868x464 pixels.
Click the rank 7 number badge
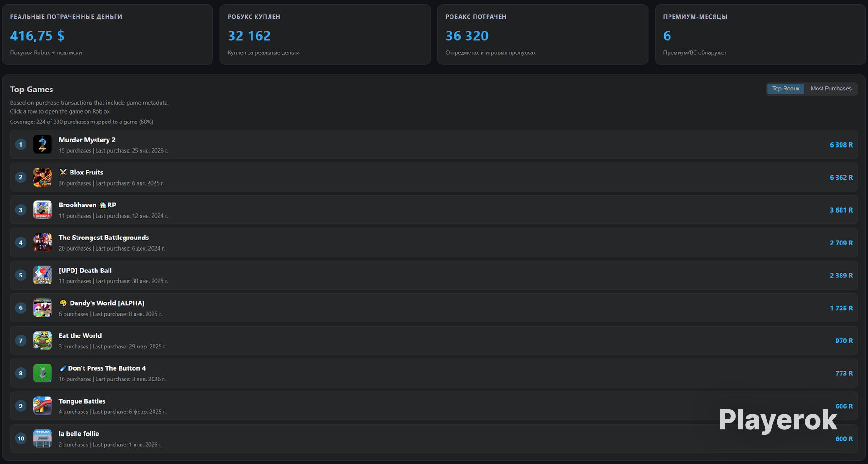pyautogui.click(x=21, y=341)
